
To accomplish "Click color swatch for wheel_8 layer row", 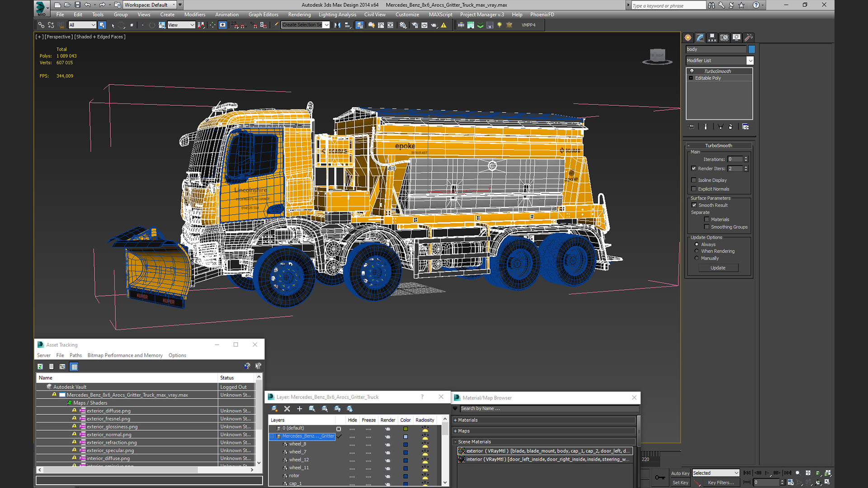I will pyautogui.click(x=406, y=445).
